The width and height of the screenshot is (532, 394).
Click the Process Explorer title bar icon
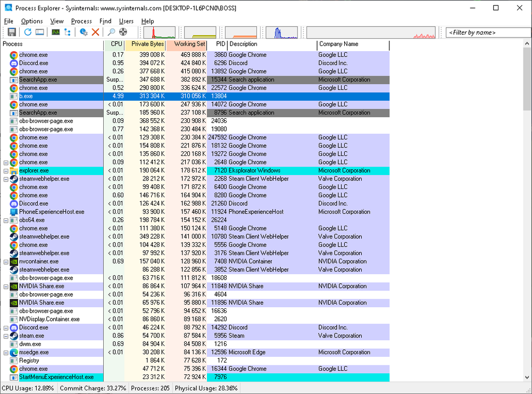[8, 7]
